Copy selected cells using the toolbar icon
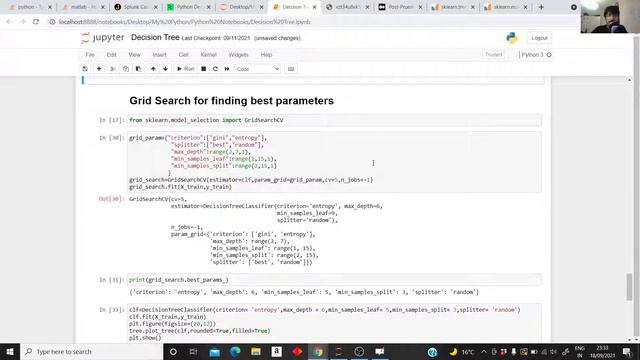This screenshot has height=360, width=640. coord(126,69)
